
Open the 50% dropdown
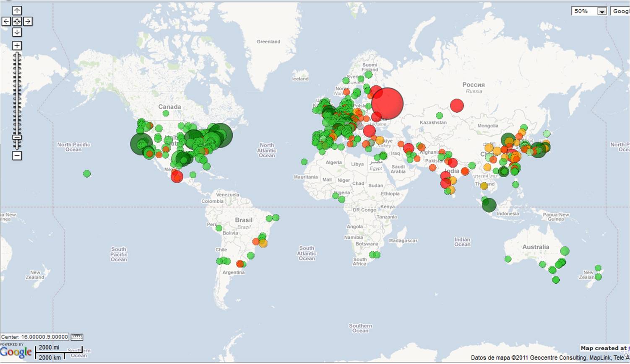coord(589,11)
